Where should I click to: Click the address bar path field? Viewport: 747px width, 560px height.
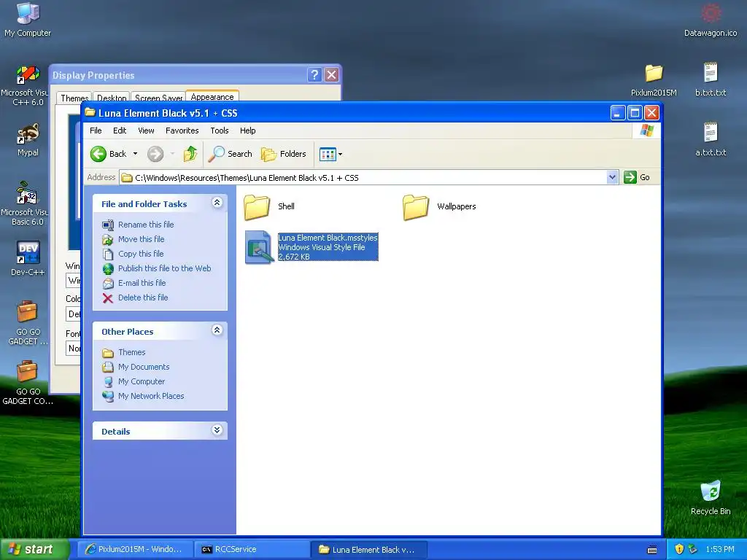click(x=365, y=178)
